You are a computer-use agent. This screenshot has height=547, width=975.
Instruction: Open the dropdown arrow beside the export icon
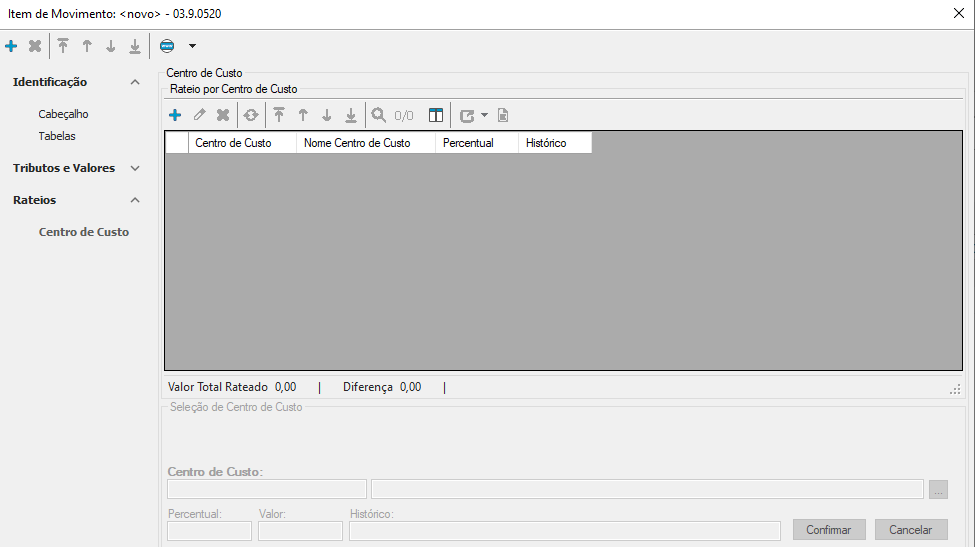(x=485, y=115)
